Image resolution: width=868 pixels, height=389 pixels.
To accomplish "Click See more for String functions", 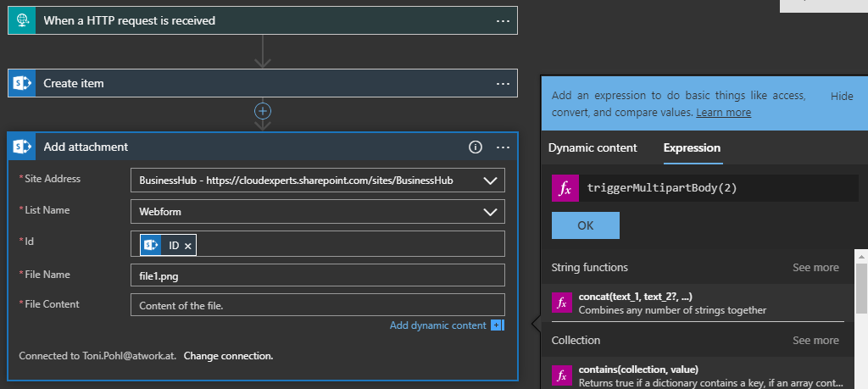I will pyautogui.click(x=815, y=267).
